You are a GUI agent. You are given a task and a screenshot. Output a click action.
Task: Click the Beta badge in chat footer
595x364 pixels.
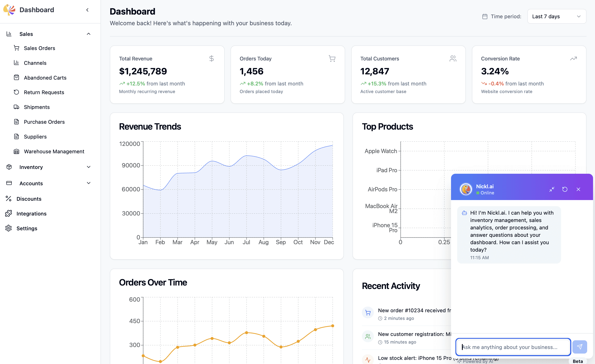578,361
